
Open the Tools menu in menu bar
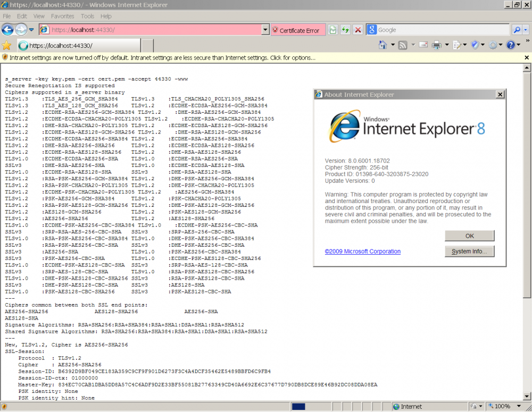tap(87, 16)
